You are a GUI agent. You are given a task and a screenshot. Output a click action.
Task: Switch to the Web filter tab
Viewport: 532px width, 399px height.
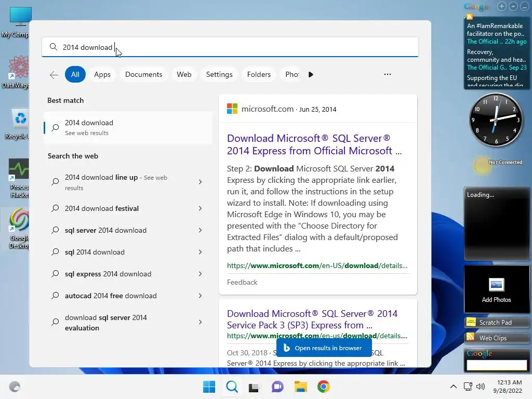184,74
